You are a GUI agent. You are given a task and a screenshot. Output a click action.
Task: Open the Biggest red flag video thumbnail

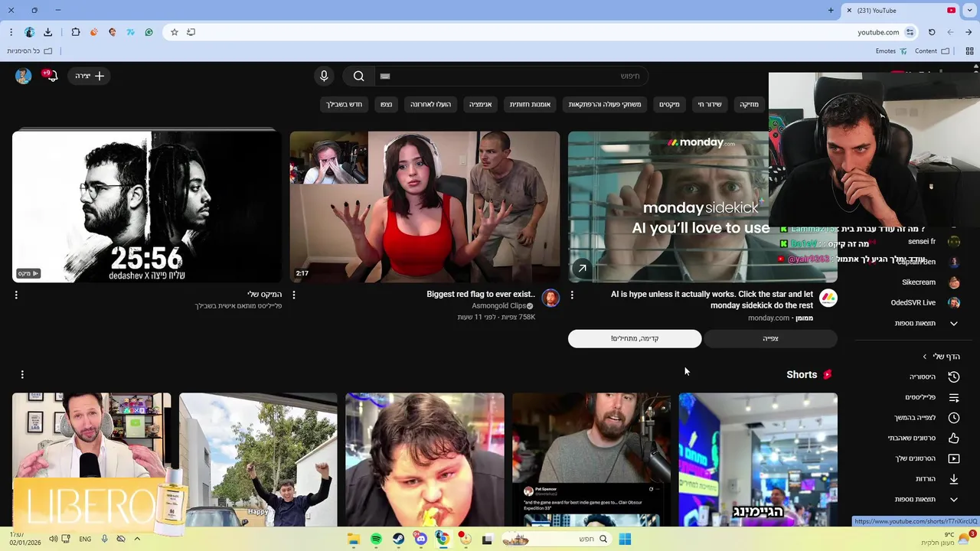[425, 207]
